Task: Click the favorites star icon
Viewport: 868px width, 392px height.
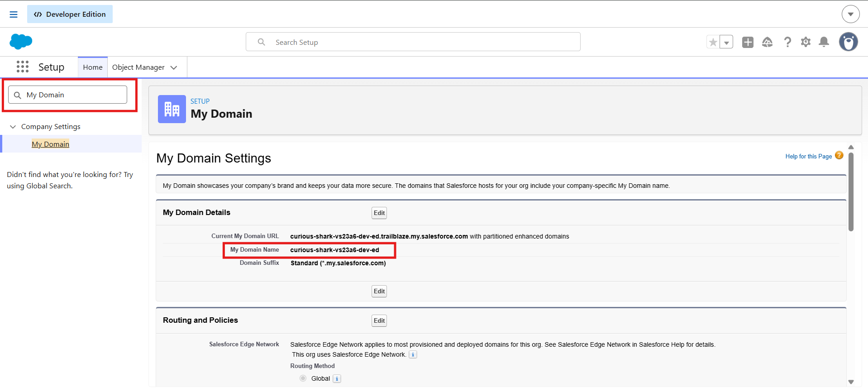Action: pos(713,42)
